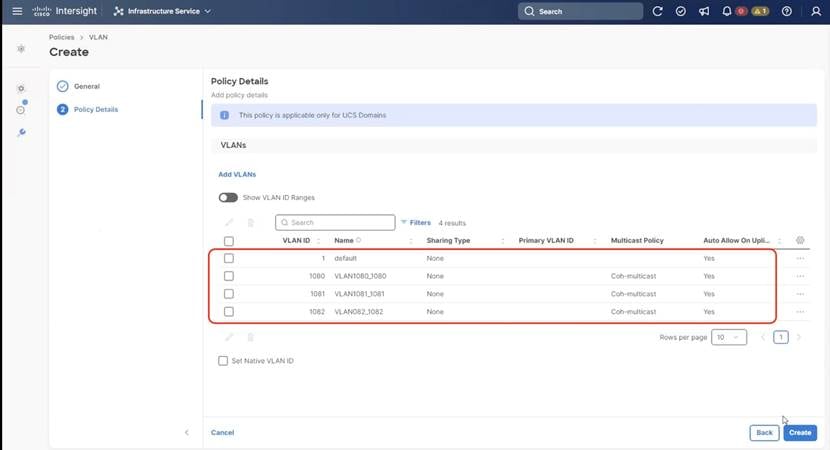Click the VLAN ID 1082 cell
The width and height of the screenshot is (830, 450).
tap(317, 312)
